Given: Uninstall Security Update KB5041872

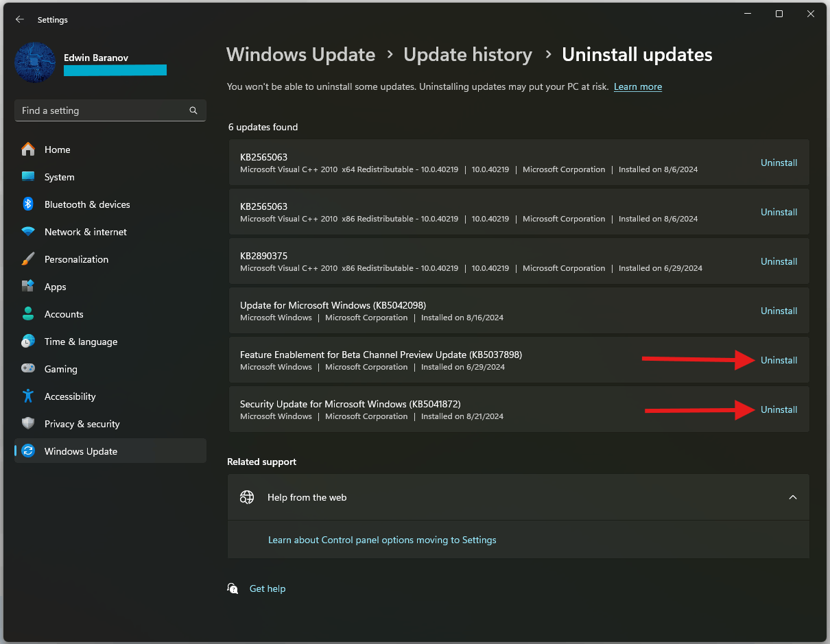Looking at the screenshot, I should (x=779, y=409).
